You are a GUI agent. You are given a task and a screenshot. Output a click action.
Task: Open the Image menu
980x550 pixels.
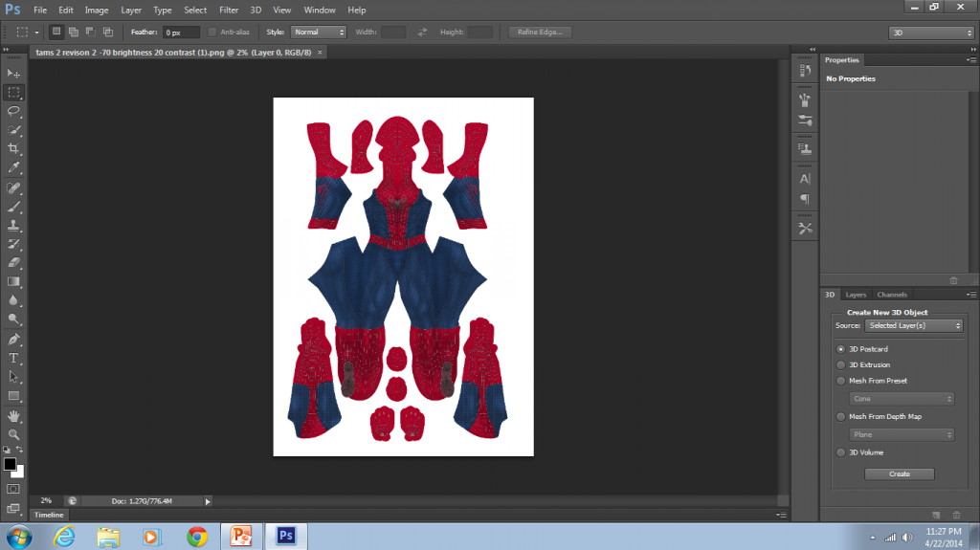click(x=97, y=10)
